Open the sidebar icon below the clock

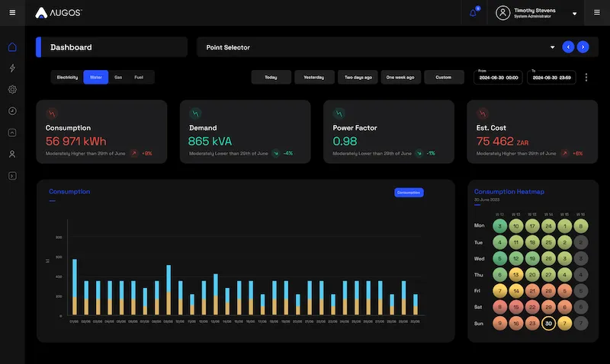pos(12,133)
